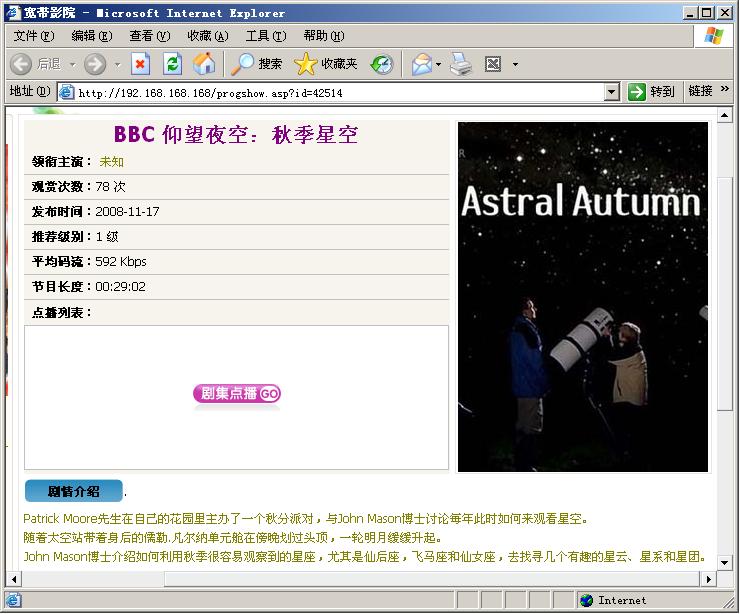The image size is (740, 614).
Task: Go to the Home page icon
Action: click(x=204, y=64)
